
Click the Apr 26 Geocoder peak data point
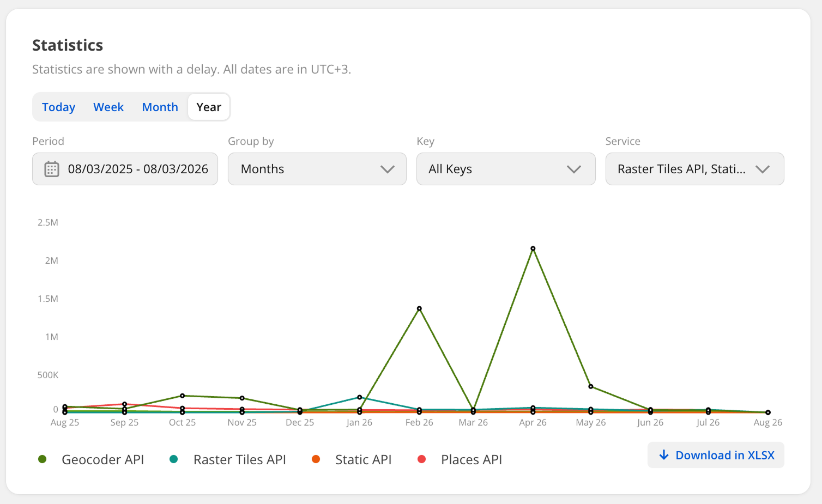533,248
